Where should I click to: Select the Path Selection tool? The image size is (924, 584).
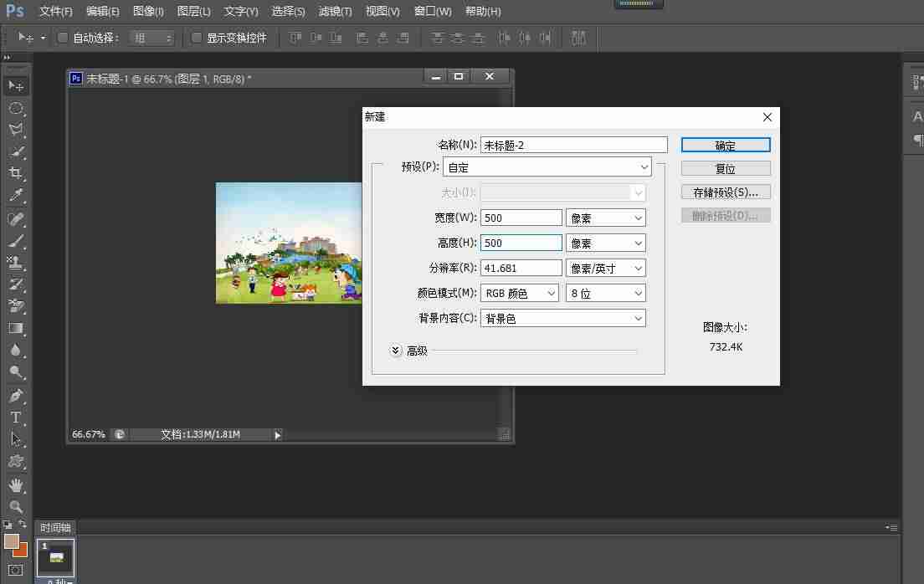coord(16,439)
